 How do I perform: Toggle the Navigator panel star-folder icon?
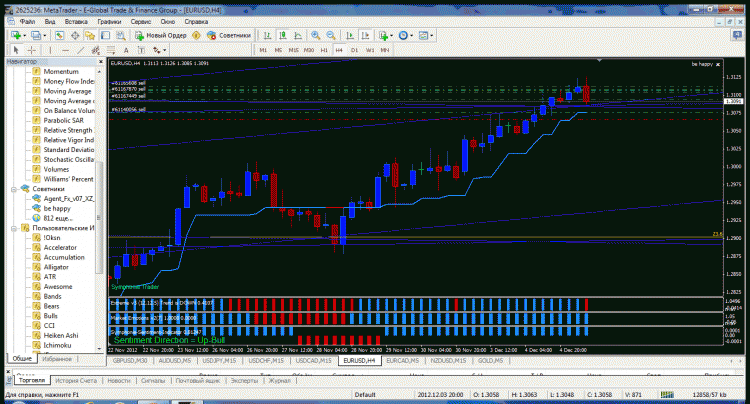(x=90, y=35)
